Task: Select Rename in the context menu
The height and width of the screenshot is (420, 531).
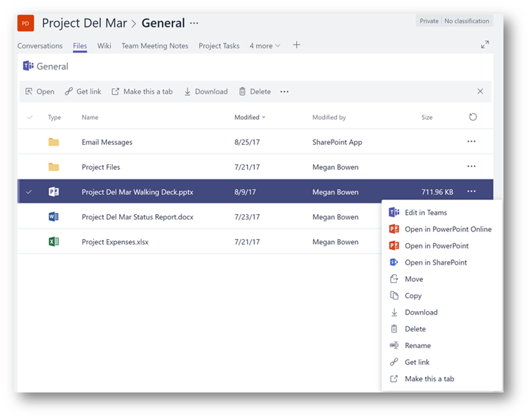Action: tap(418, 346)
